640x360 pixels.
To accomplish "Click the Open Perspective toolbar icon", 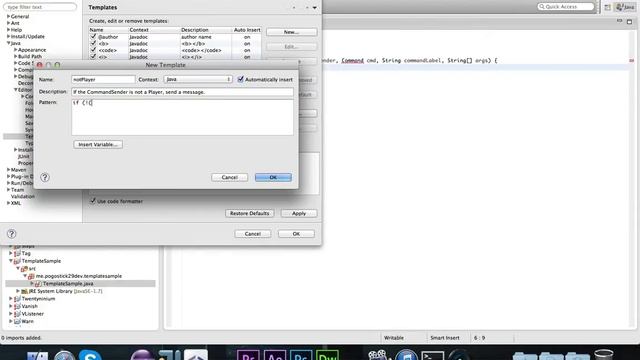I will (607, 7).
